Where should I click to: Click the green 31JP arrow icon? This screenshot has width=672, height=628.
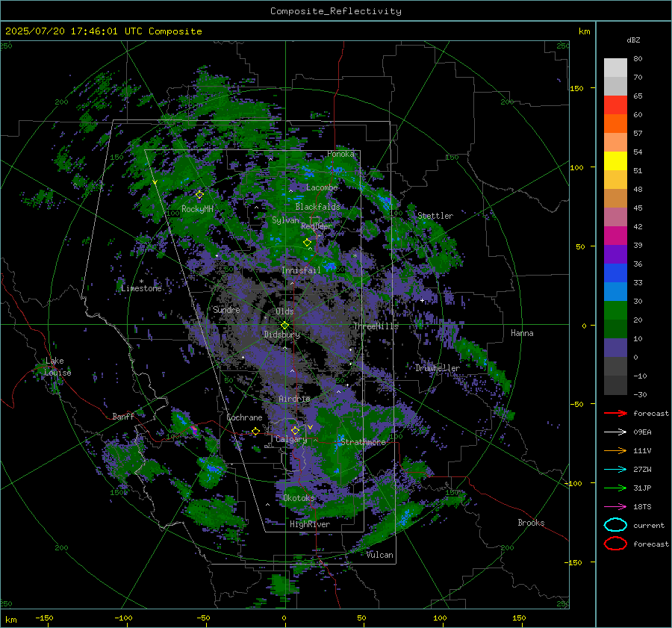pyautogui.click(x=615, y=488)
